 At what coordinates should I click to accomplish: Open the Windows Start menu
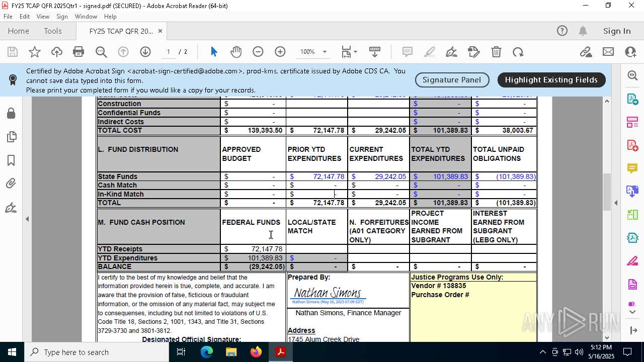(12, 352)
